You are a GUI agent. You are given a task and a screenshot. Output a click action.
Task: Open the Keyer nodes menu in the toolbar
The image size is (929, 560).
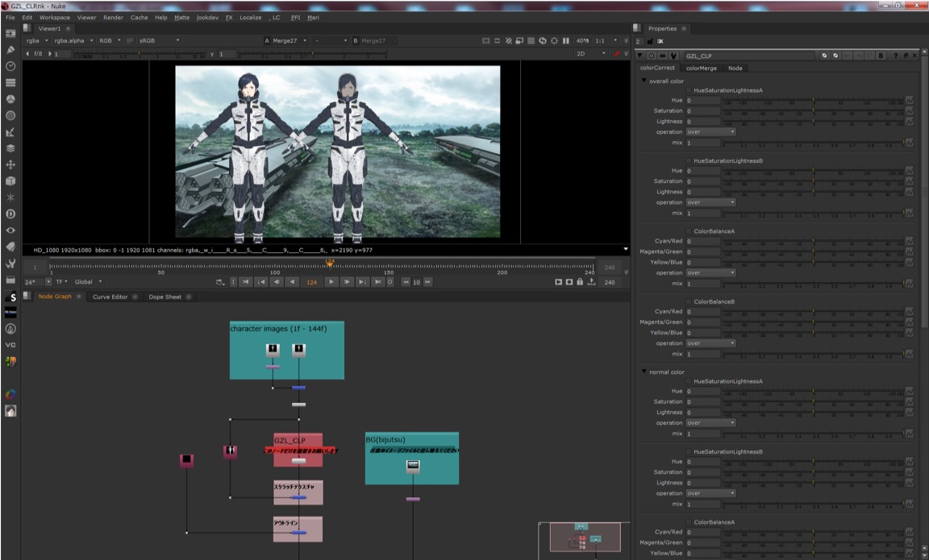tap(10, 132)
